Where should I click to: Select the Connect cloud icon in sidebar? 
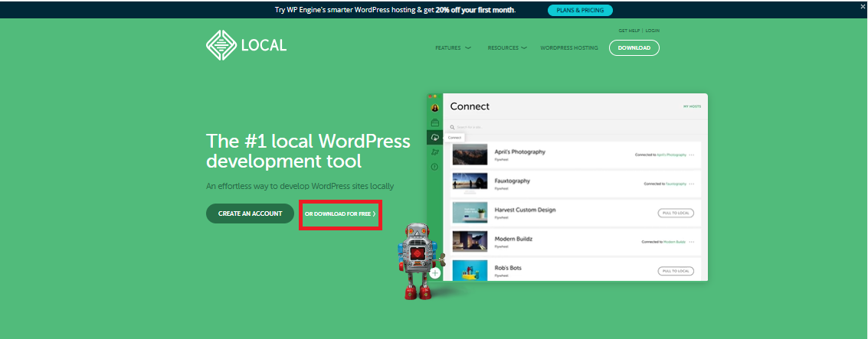[434, 137]
